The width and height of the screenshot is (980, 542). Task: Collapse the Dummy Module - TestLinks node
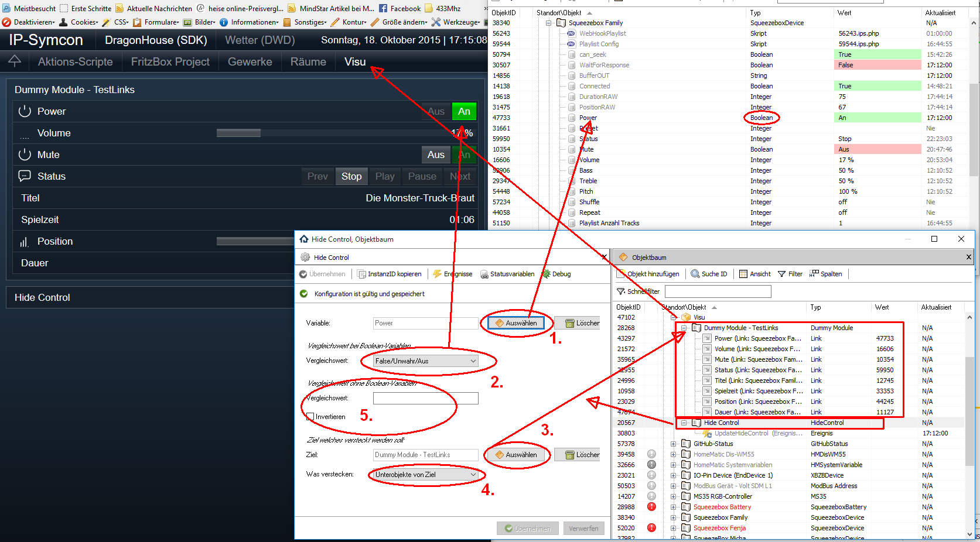684,328
